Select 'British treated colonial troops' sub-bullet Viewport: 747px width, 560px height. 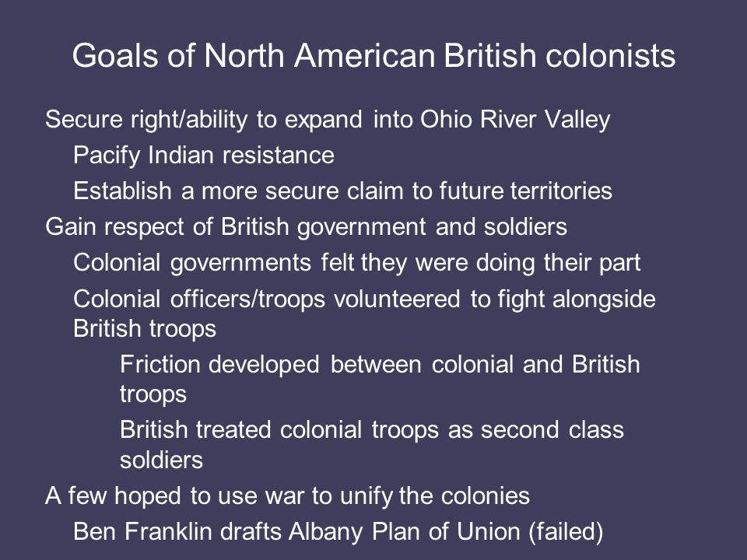[x=372, y=430]
